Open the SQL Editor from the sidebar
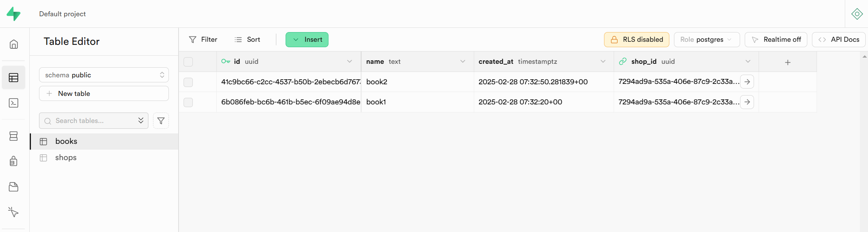Viewport: 868px width, 232px height. tap(14, 103)
